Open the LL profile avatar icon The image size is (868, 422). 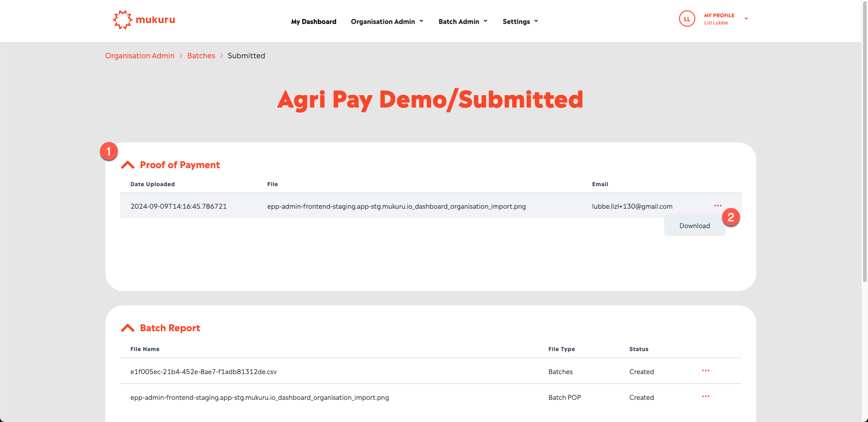coord(687,19)
